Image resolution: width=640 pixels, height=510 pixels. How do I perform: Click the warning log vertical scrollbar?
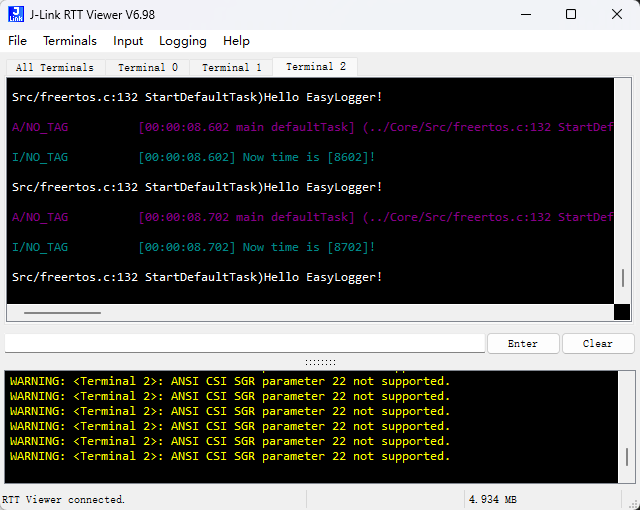coord(627,455)
